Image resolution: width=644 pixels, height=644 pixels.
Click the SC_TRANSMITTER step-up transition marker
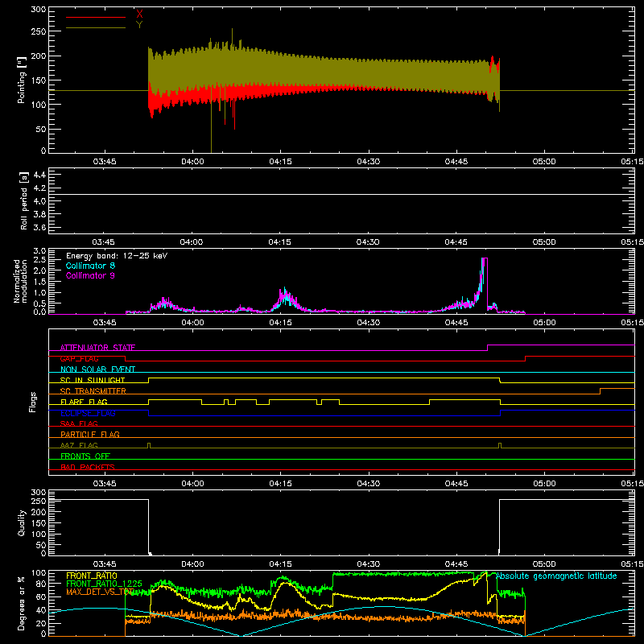(x=600, y=391)
